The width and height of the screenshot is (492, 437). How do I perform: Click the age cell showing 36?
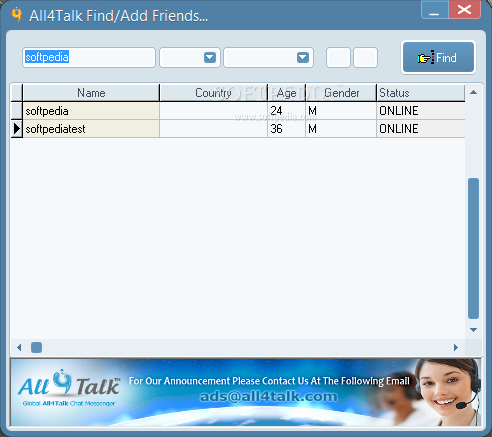coord(286,129)
